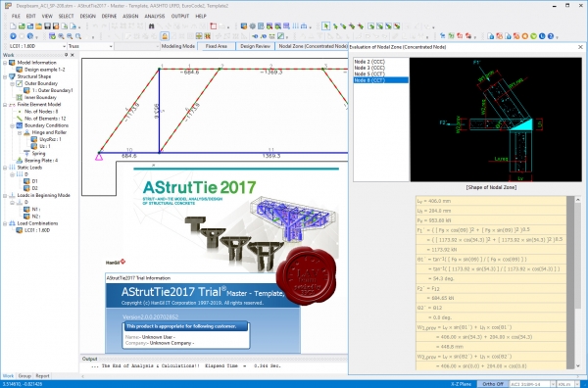The height and width of the screenshot is (388, 588).
Task: Click the red rectangle outline toolbar icon
Action: (x=214, y=26)
